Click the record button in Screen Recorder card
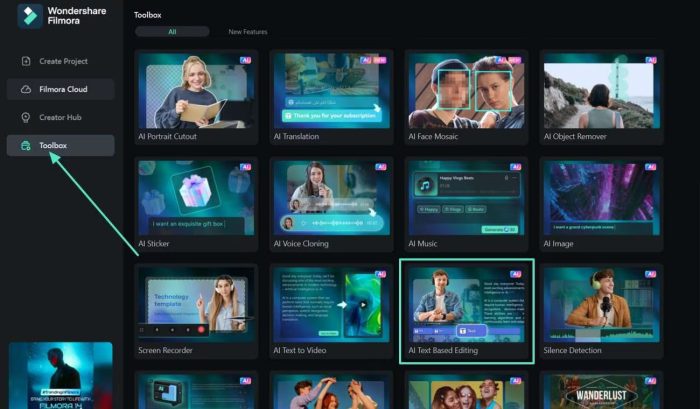The height and width of the screenshot is (409, 700). (201, 330)
